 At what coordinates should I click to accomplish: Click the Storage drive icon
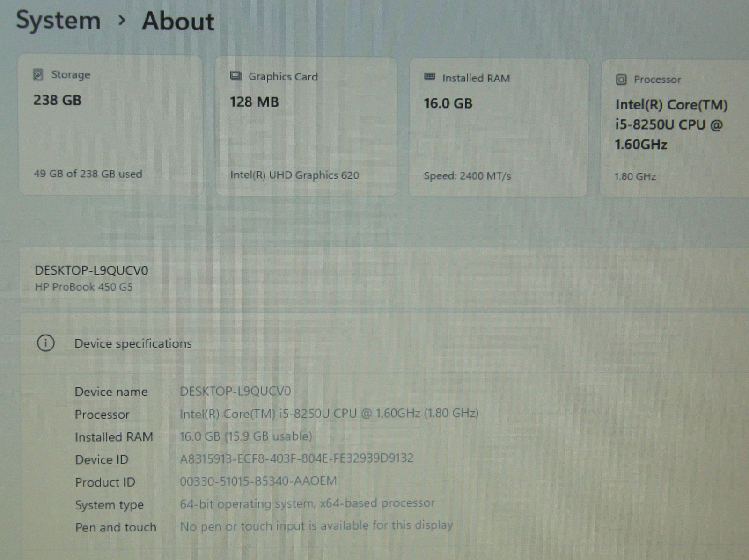[38, 74]
